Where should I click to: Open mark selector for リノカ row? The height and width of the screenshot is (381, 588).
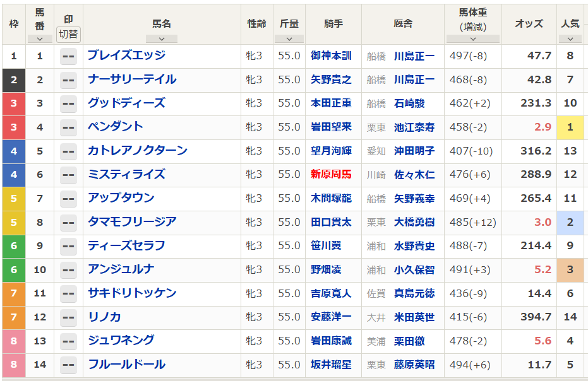tap(68, 317)
